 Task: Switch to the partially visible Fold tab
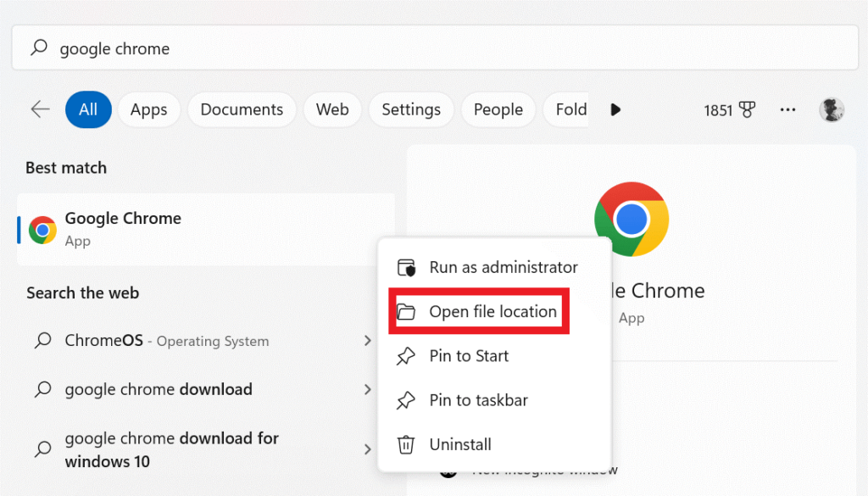(x=565, y=109)
